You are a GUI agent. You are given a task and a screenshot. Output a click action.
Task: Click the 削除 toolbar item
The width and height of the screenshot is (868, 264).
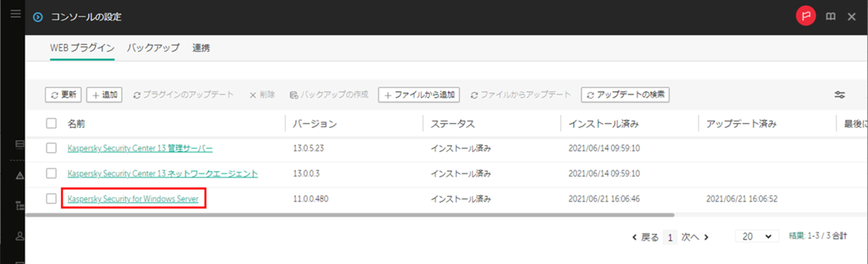tap(262, 95)
